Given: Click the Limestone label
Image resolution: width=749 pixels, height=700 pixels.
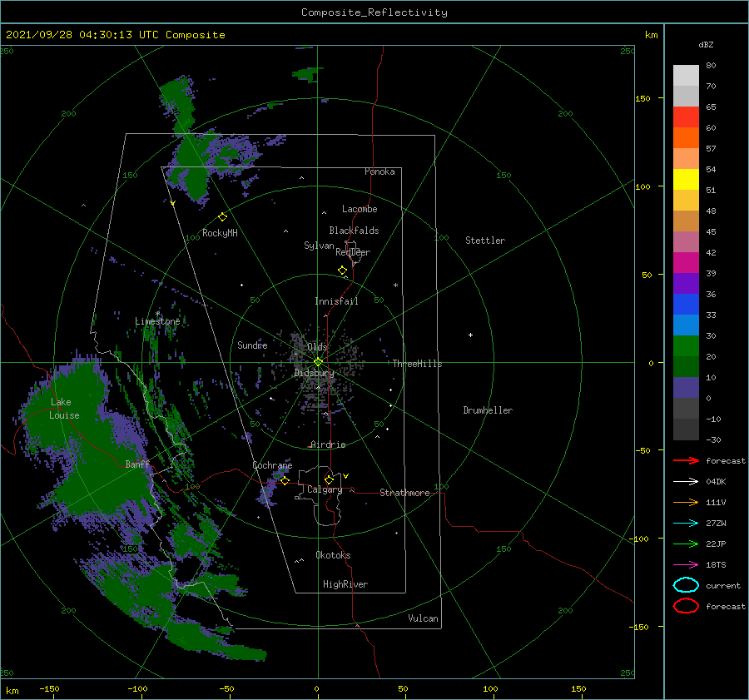Looking at the screenshot, I should 157,321.
